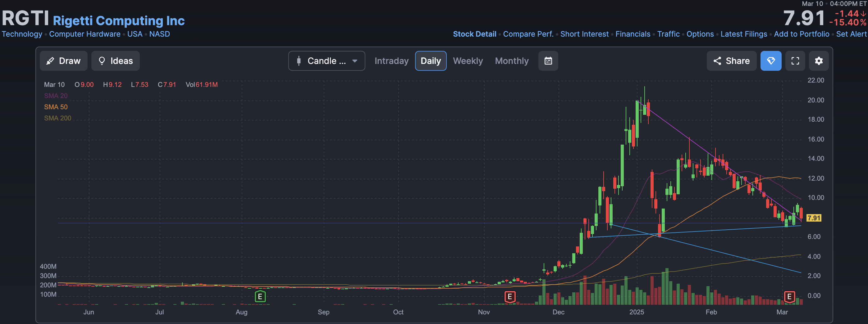Click the Rigetti Computing Inc company name
This screenshot has height=324, width=868.
[119, 20]
